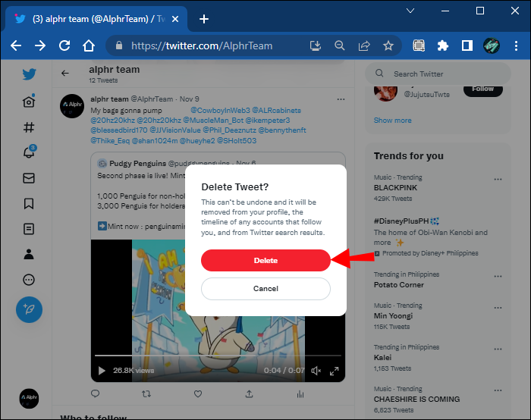Screen dimensions: 531x420
Task: Open @MuscleMan_Bot mention link
Action: (213, 121)
